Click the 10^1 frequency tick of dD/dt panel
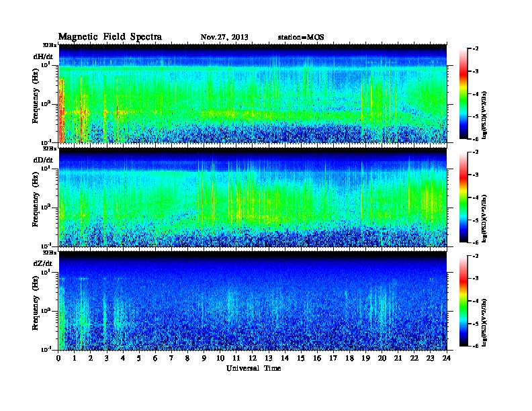The image size is (532, 411). point(46,169)
